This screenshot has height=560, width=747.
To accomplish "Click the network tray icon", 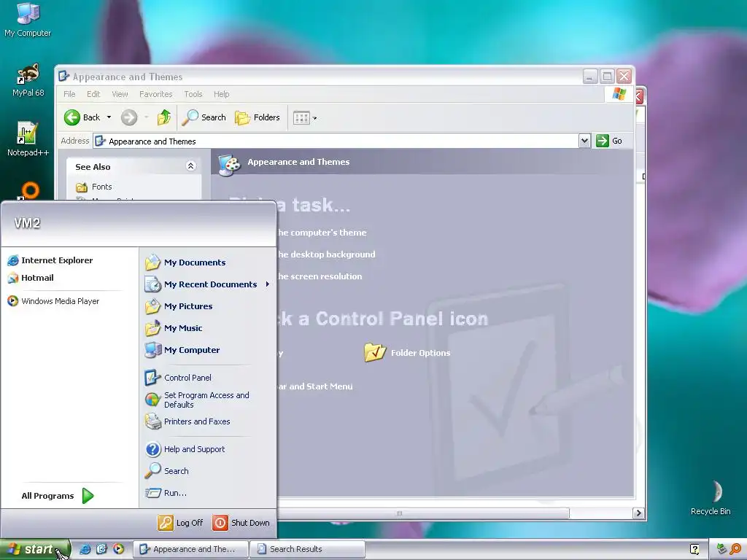I will [721, 549].
